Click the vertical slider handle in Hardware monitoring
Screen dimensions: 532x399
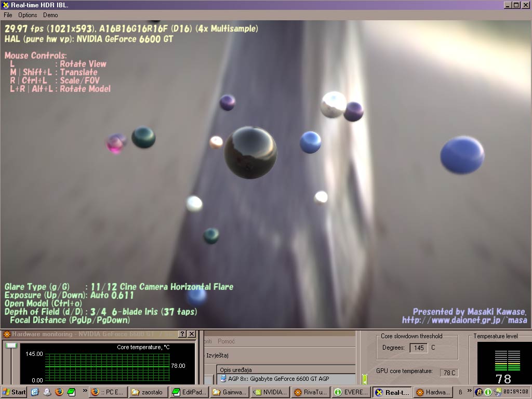[x=11, y=346]
